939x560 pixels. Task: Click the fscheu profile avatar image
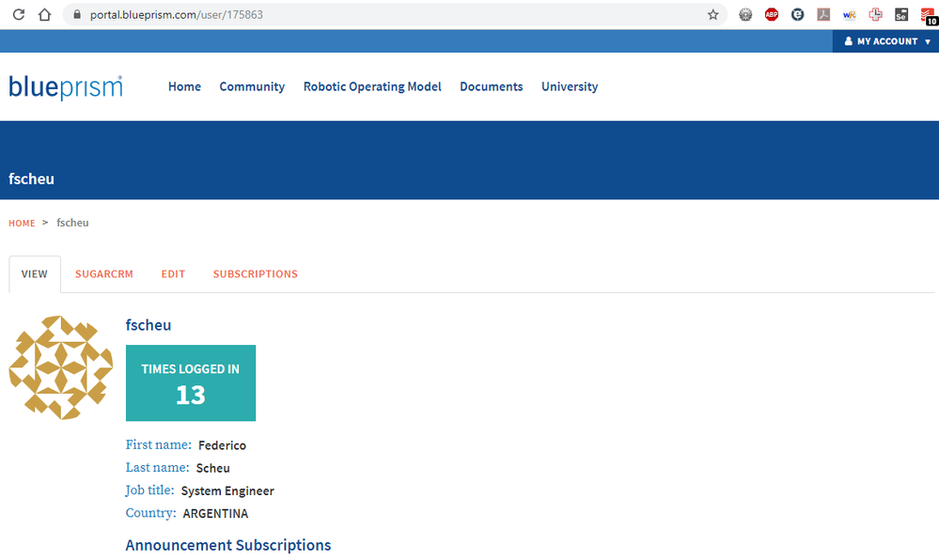(61, 367)
